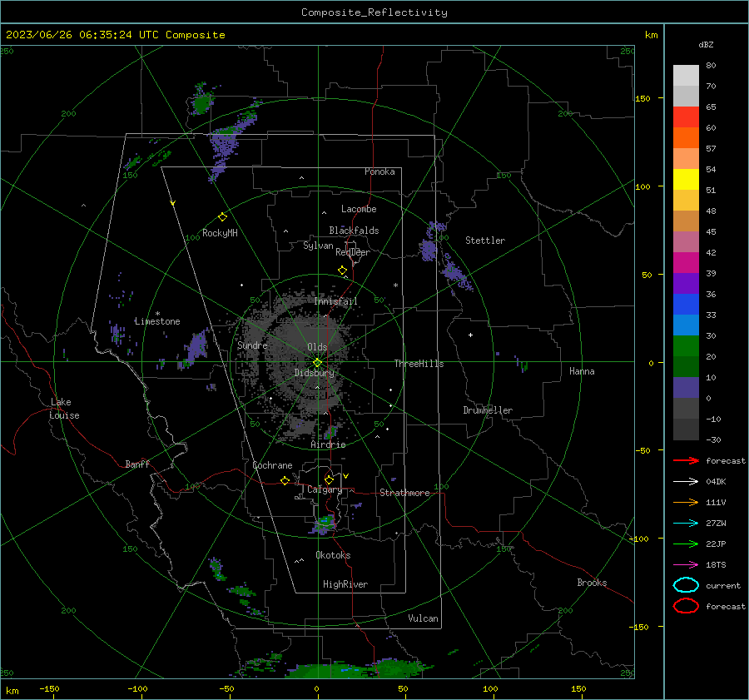Select the red 65–60 dBZ swatch
This screenshot has width=749, height=700.
click(686, 117)
